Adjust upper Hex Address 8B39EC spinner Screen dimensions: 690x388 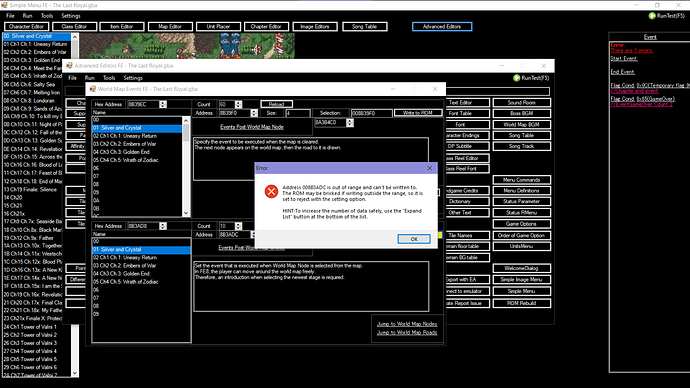(x=163, y=104)
